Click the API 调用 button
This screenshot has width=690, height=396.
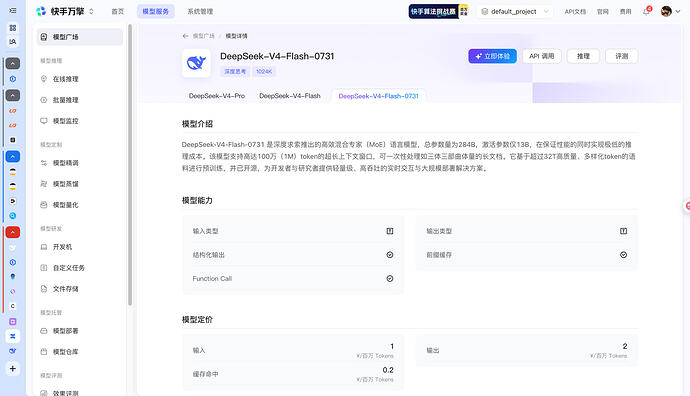point(542,56)
